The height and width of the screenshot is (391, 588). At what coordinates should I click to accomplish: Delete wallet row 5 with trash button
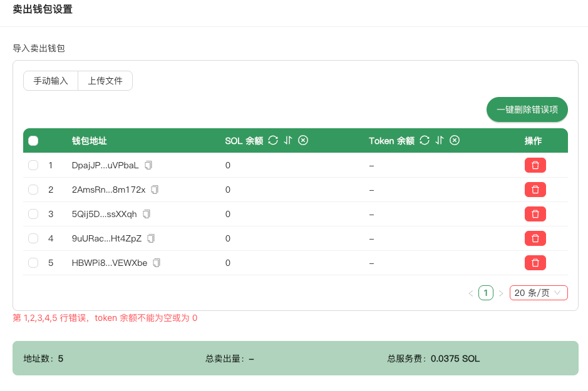point(535,263)
